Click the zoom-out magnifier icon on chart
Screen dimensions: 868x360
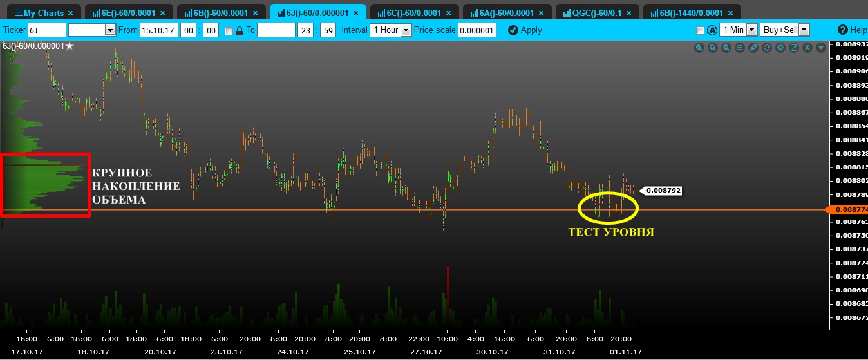click(x=726, y=48)
